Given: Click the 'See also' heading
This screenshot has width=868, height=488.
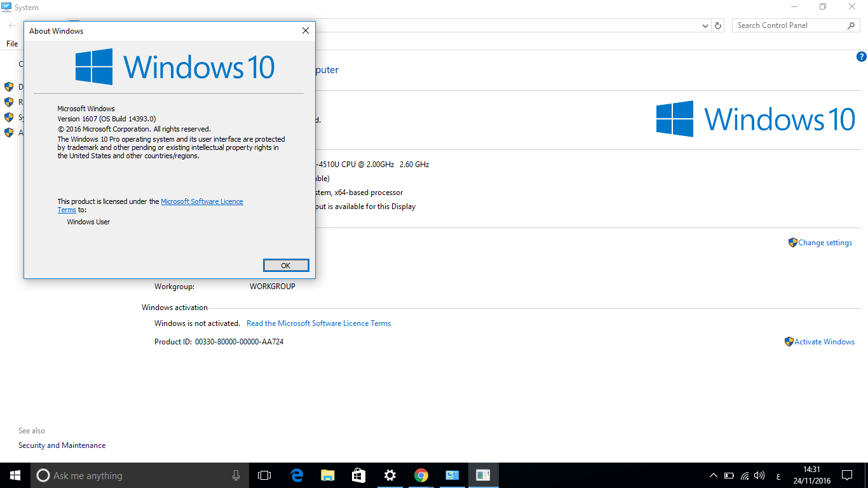Looking at the screenshot, I should [x=32, y=431].
